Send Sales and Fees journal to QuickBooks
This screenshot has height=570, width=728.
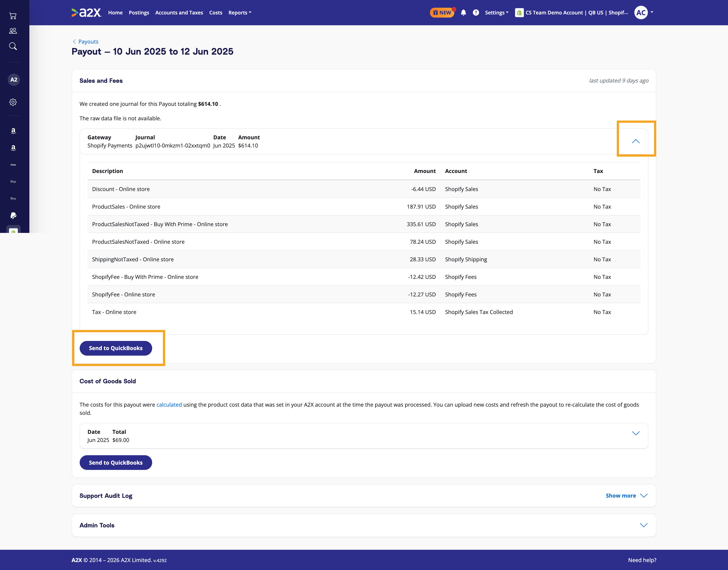[x=116, y=348]
